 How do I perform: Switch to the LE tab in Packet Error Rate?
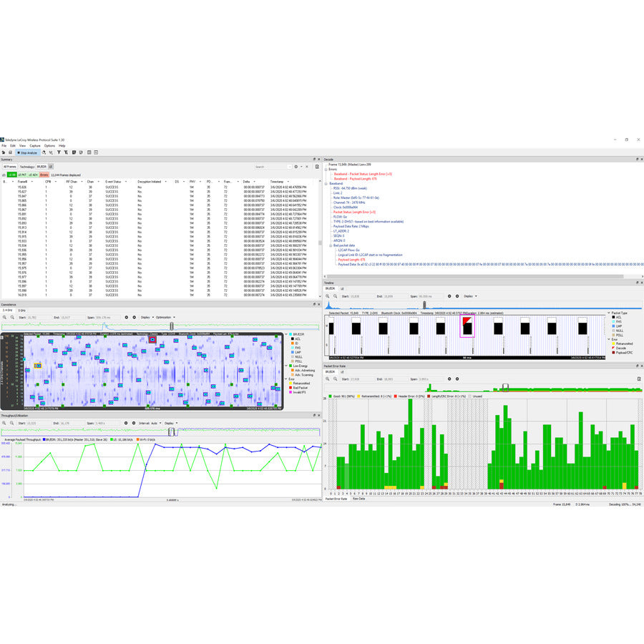341,372
